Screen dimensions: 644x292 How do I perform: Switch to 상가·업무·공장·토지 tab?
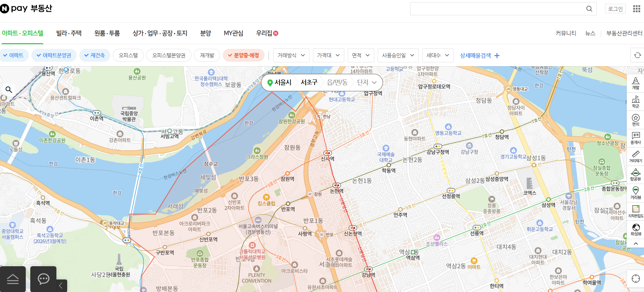[160, 33]
